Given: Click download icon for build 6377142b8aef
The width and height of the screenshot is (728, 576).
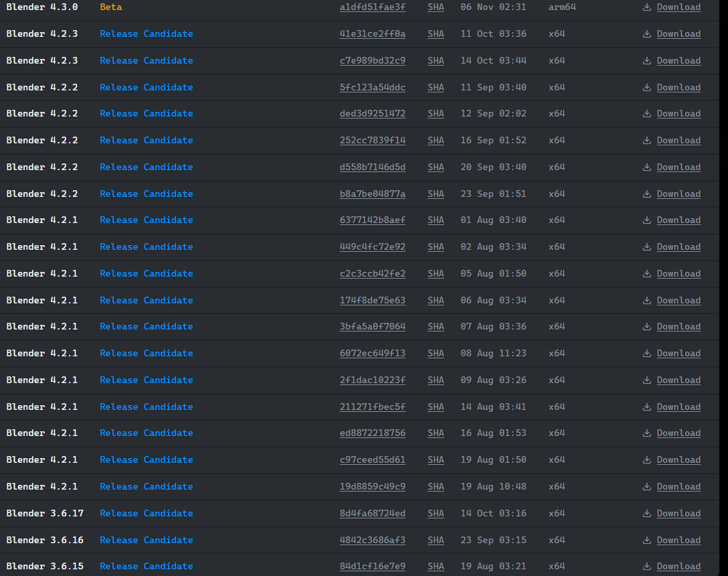Looking at the screenshot, I should [x=647, y=220].
